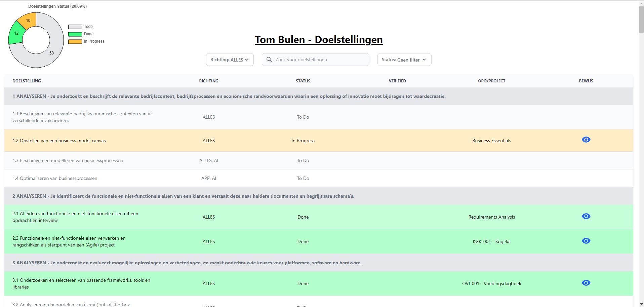Image resolution: width=644 pixels, height=307 pixels.
Task: Expand the Status: Geen filter dropdown
Action: (x=404, y=60)
